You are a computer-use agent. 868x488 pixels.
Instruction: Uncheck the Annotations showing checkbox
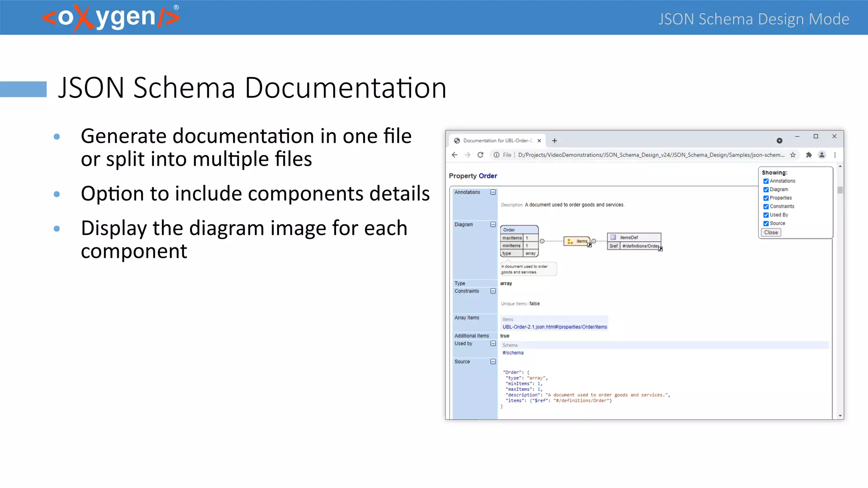[766, 181]
